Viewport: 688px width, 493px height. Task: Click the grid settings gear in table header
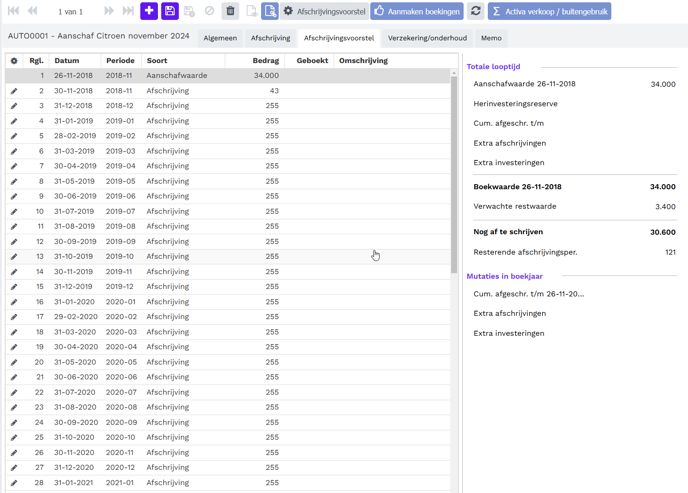pyautogui.click(x=14, y=61)
